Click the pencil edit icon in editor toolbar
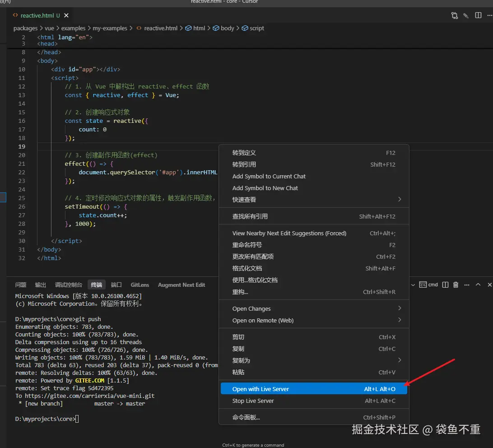493x448 pixels. [x=466, y=15]
